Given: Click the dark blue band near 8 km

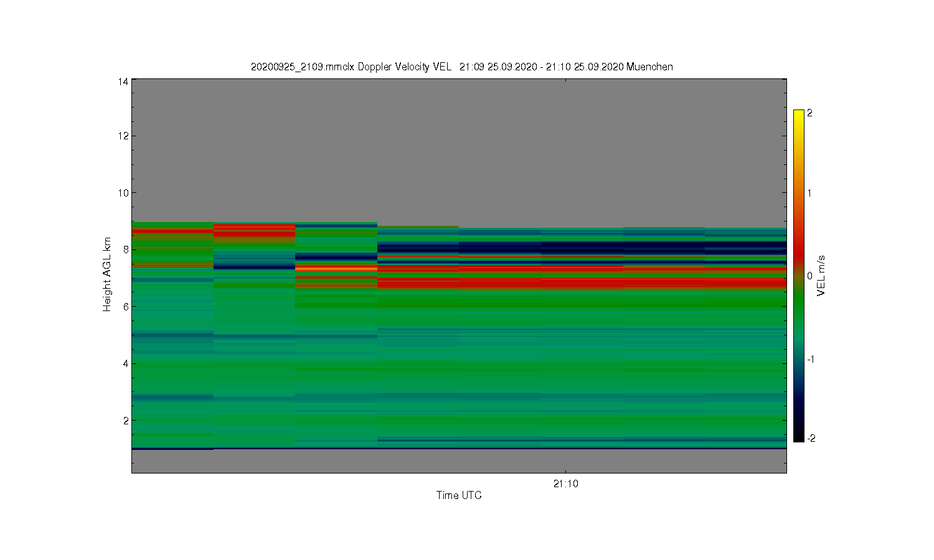Looking at the screenshot, I should pyautogui.click(x=582, y=247).
